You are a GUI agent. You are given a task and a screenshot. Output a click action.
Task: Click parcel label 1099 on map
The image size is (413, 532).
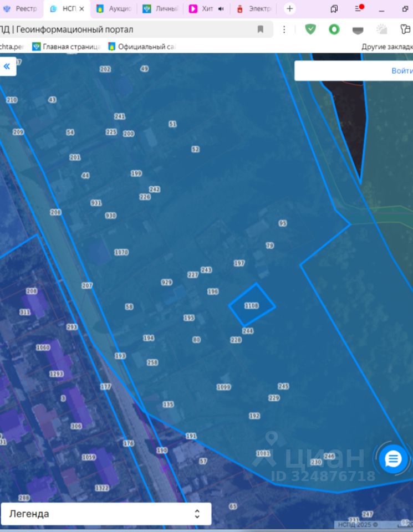tap(223, 387)
